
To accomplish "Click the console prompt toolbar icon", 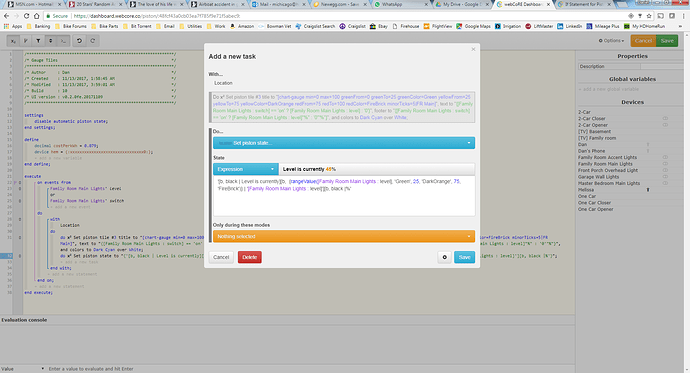I will click(63, 41).
